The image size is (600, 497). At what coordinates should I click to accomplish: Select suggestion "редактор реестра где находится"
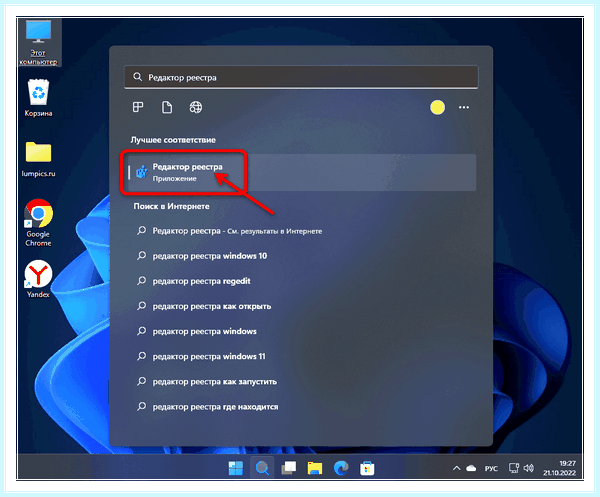(215, 407)
